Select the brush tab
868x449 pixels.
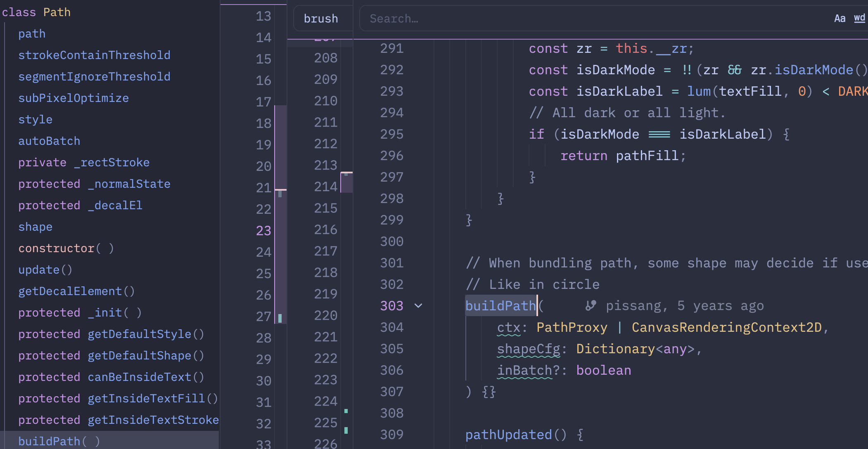click(x=321, y=19)
